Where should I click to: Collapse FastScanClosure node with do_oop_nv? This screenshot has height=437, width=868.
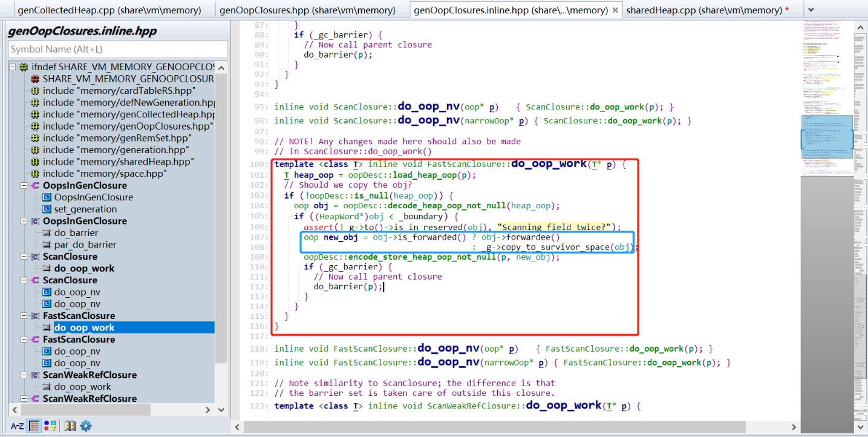click(24, 340)
